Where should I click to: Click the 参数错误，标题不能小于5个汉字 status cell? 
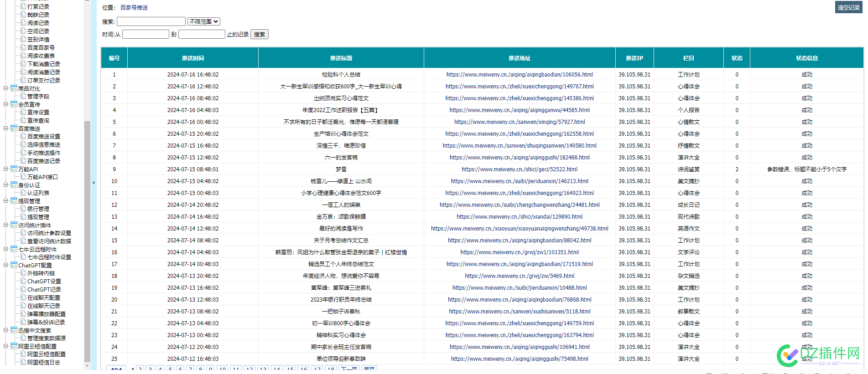pos(806,169)
